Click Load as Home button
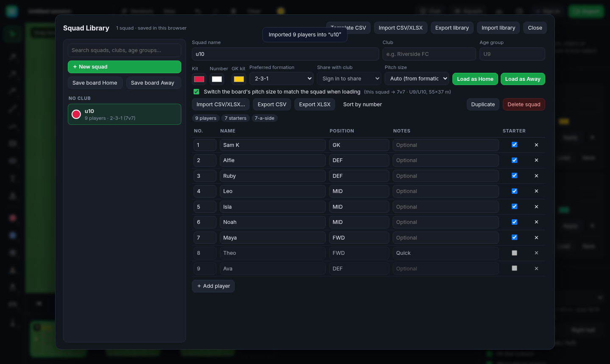 click(475, 79)
